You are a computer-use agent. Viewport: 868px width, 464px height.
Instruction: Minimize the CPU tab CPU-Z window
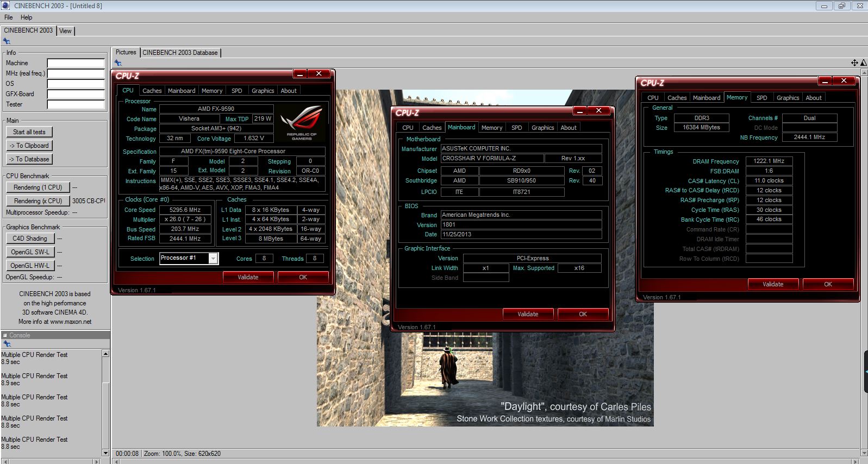(x=300, y=74)
